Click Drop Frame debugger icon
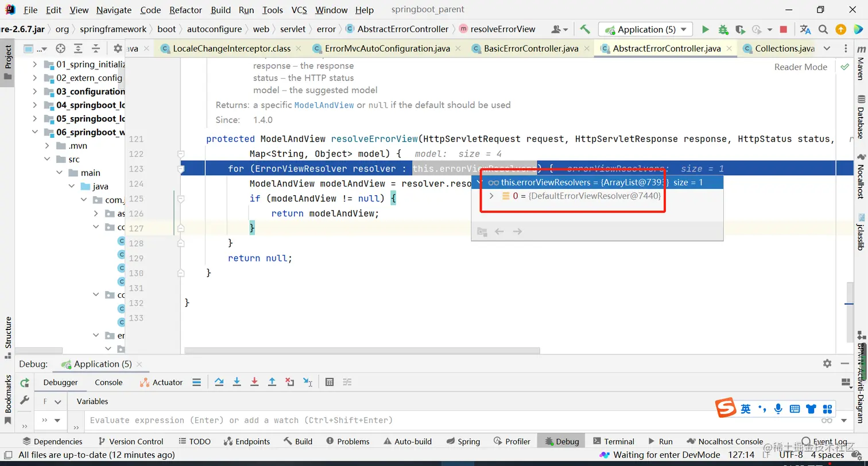Screen dimensions: 868x466 tap(290, 382)
